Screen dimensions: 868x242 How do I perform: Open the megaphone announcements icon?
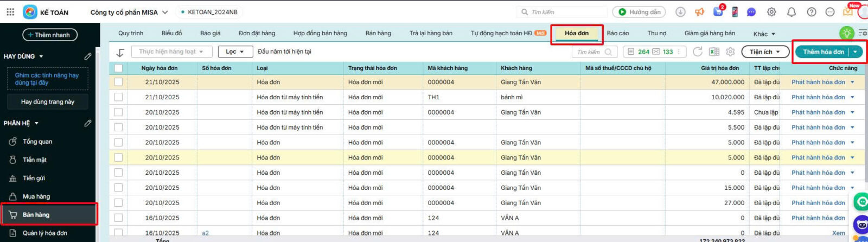pyautogui.click(x=699, y=12)
